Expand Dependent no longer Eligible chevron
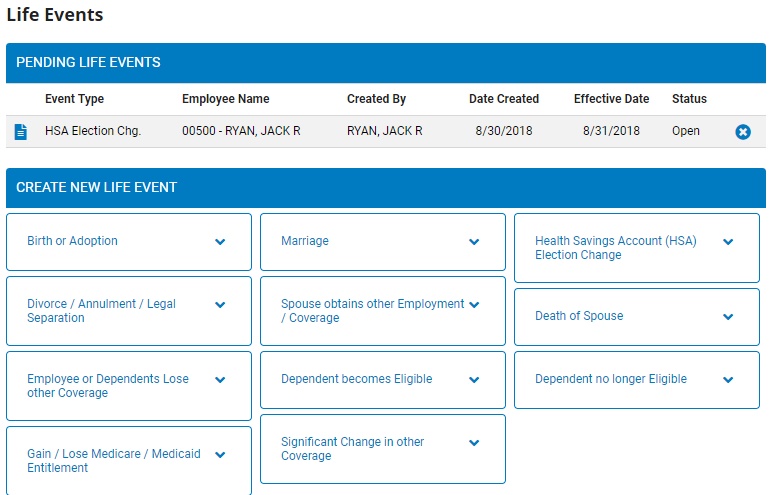This screenshot has height=495, width=772. click(x=728, y=380)
